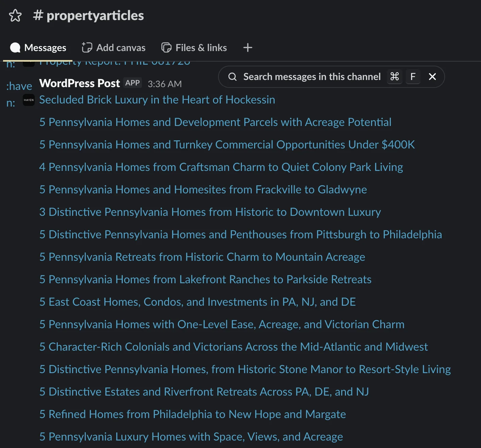Open Craftsman Charm to Quiet Colony Park link

[x=221, y=167]
